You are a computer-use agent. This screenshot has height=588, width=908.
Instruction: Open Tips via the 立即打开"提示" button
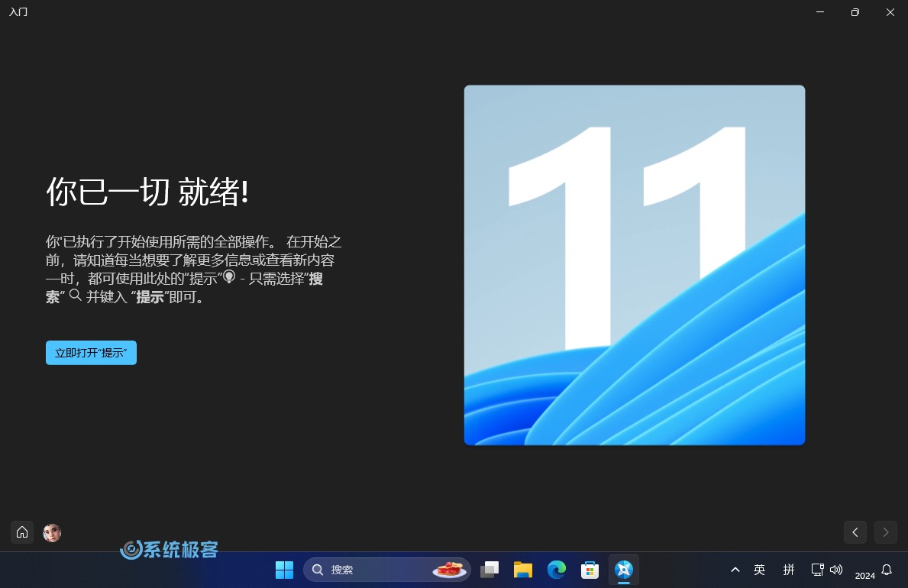[91, 352]
